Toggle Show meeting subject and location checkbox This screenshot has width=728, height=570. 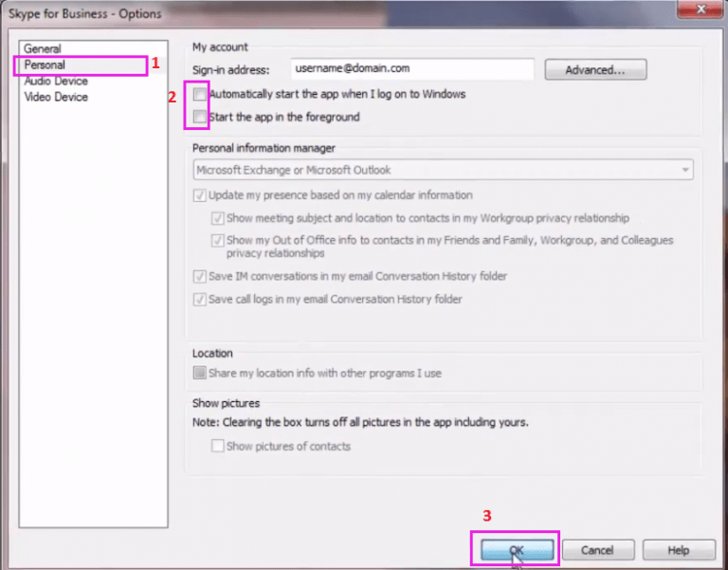218,218
